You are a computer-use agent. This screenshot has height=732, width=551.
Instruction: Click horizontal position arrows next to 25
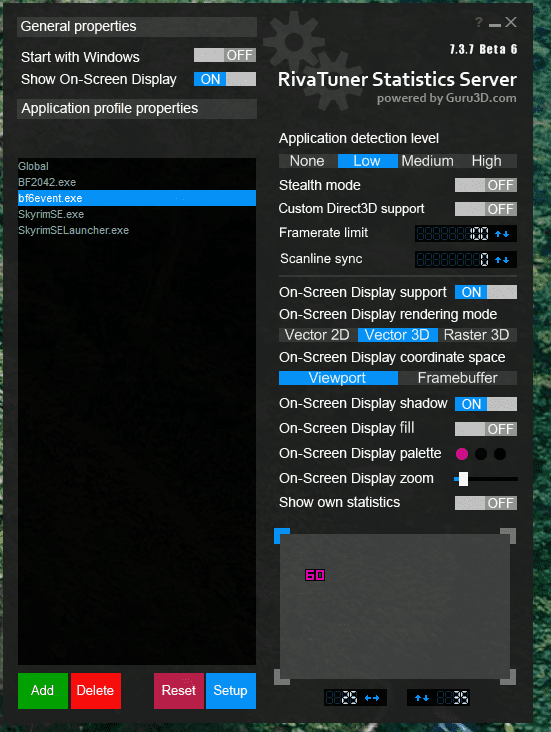(x=372, y=698)
